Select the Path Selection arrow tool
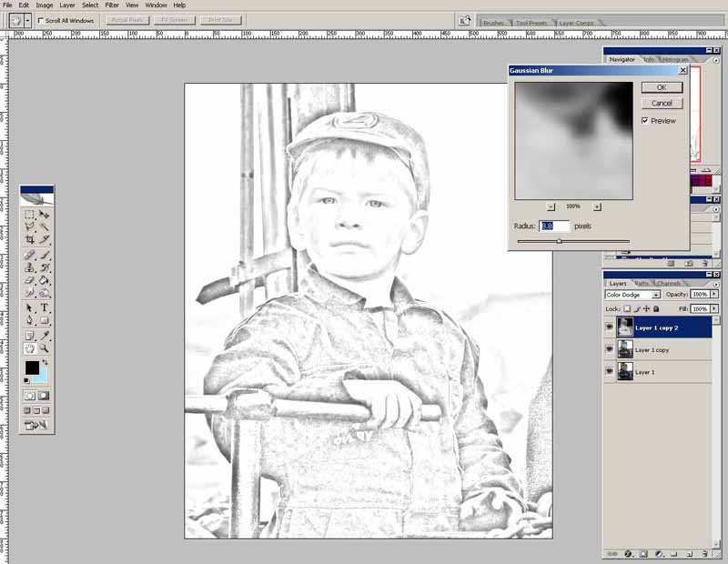This screenshot has width=728, height=564. [30, 307]
